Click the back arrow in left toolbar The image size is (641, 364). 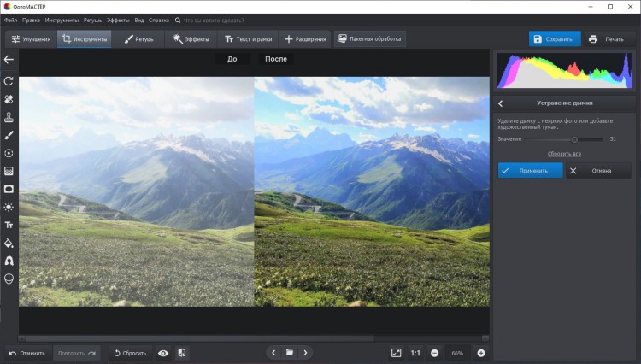[x=9, y=60]
